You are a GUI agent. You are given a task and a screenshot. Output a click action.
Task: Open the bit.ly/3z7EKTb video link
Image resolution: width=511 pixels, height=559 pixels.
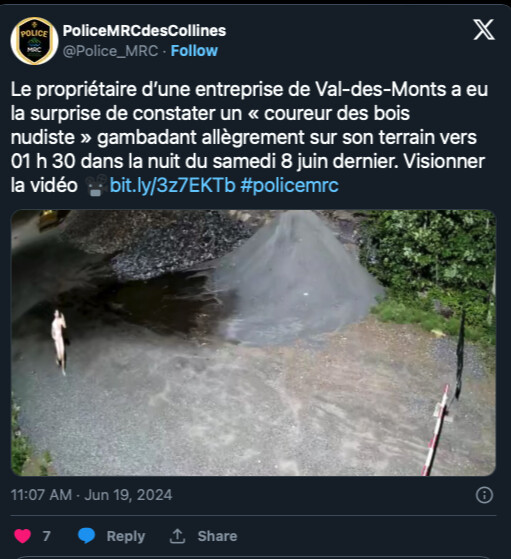tap(173, 185)
